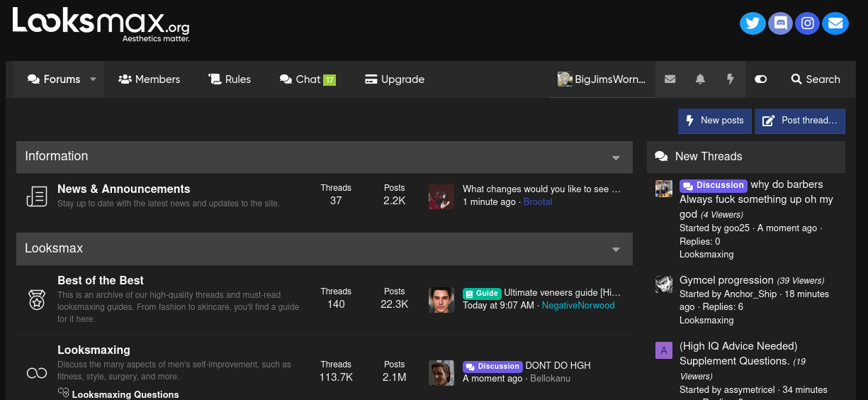The image size is (868, 400).
Task: Open the Discord social icon
Action: (780, 23)
